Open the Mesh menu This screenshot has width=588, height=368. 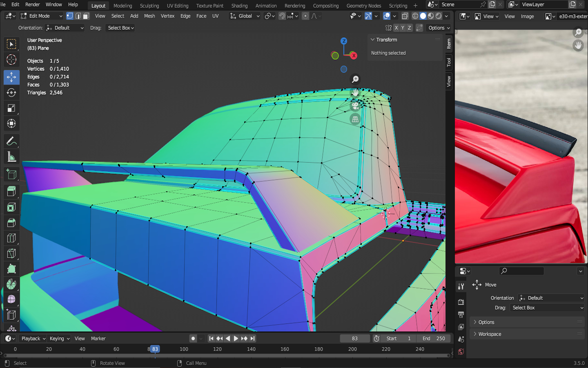[149, 16]
